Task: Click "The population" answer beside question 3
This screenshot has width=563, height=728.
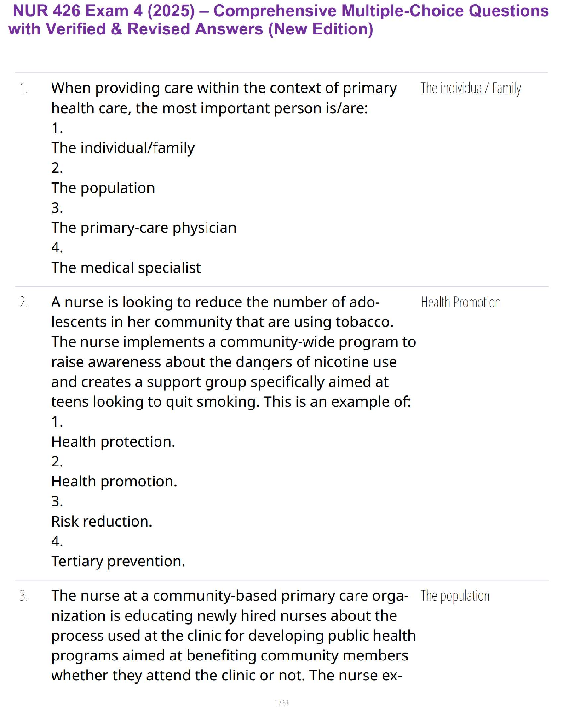Action: (455, 596)
